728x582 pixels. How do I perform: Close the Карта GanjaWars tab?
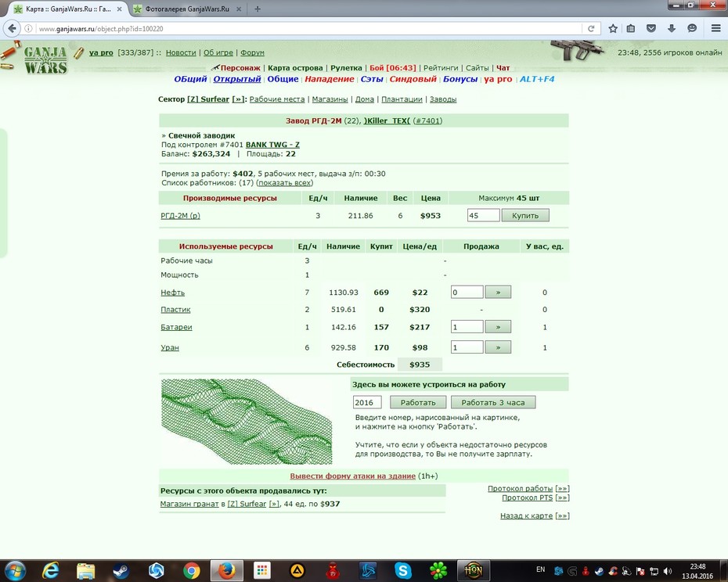click(119, 9)
